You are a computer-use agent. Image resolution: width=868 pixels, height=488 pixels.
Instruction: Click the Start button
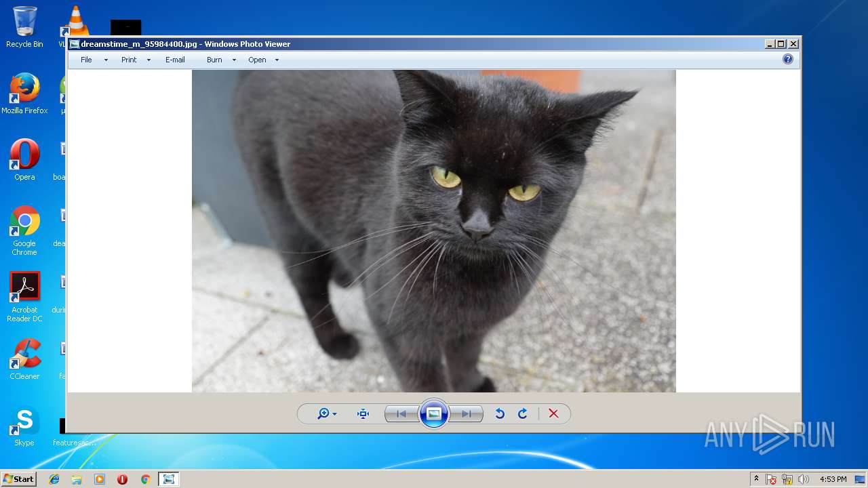tap(18, 479)
